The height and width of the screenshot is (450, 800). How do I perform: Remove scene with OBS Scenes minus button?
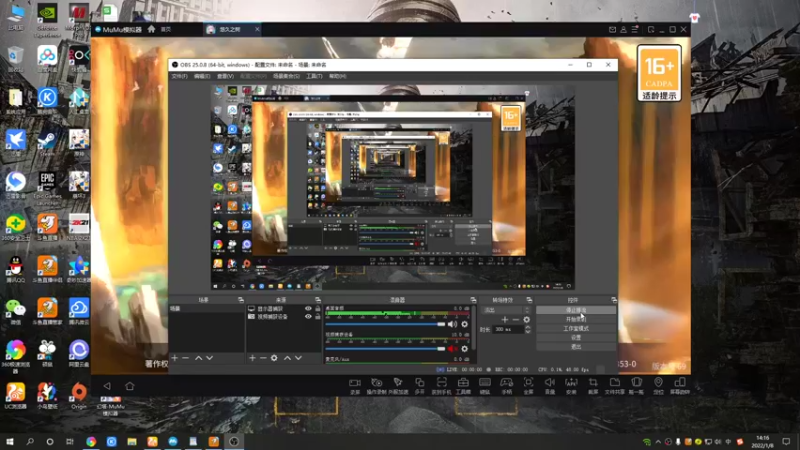pyautogui.click(x=186, y=358)
